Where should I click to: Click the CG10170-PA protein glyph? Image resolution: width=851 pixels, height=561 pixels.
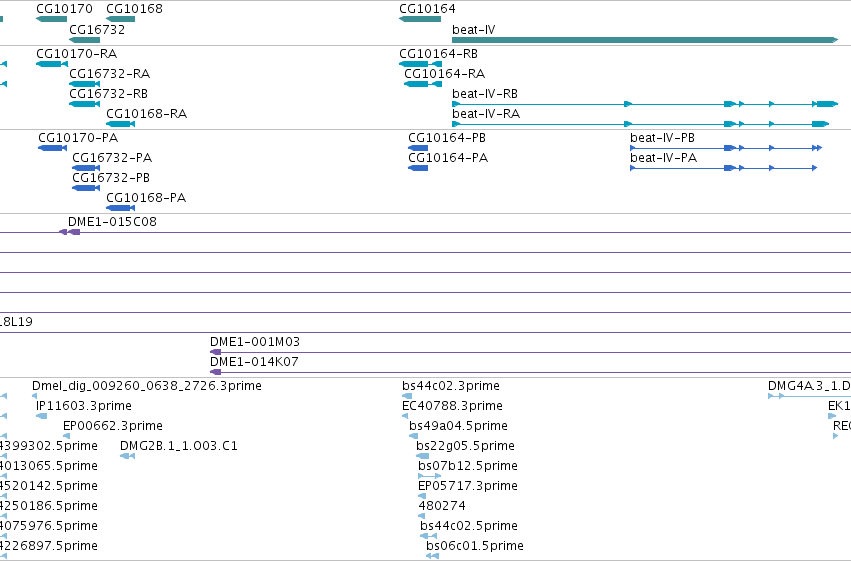click(x=52, y=148)
